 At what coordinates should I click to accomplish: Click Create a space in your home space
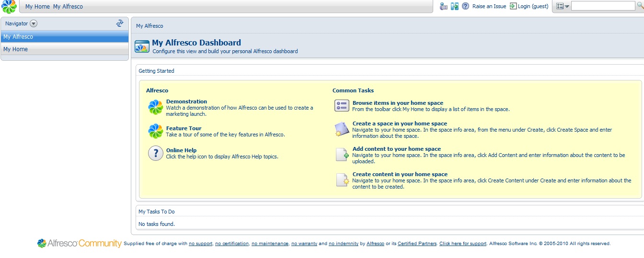pos(400,123)
